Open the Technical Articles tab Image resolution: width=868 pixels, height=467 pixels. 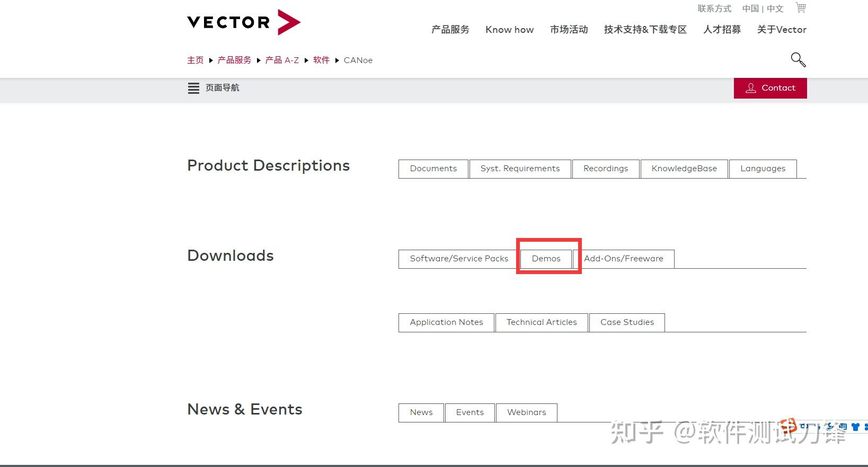(x=542, y=322)
